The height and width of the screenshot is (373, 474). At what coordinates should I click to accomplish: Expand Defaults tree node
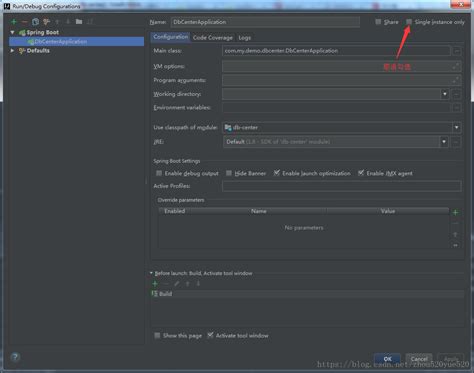click(12, 51)
